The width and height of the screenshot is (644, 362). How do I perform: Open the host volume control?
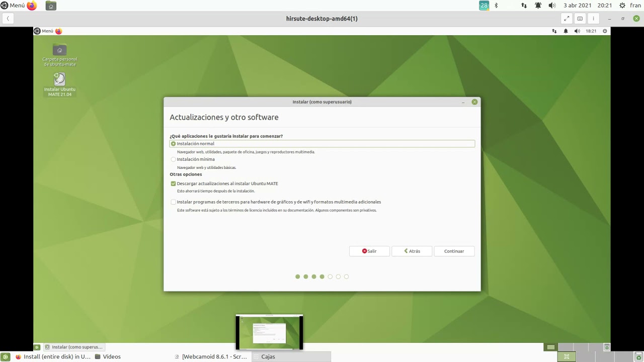tap(552, 6)
